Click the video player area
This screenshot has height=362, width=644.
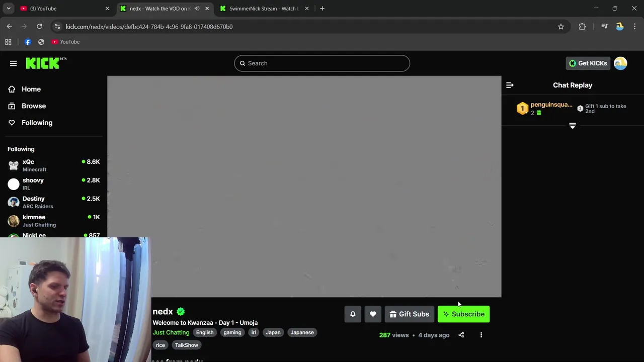(304, 187)
